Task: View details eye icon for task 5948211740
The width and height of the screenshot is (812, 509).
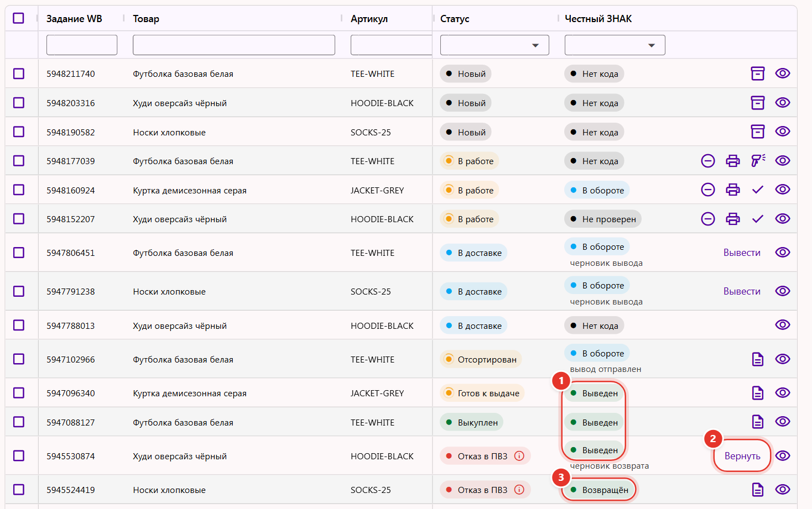Action: (x=783, y=74)
